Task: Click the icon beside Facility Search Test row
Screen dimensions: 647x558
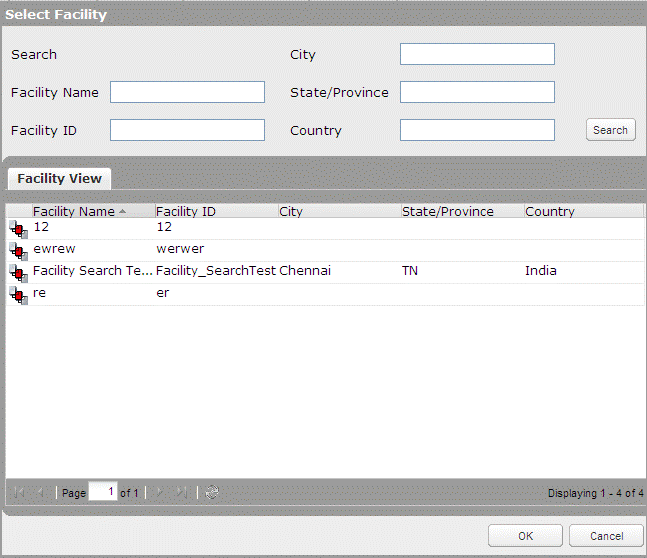Action: click(x=19, y=273)
